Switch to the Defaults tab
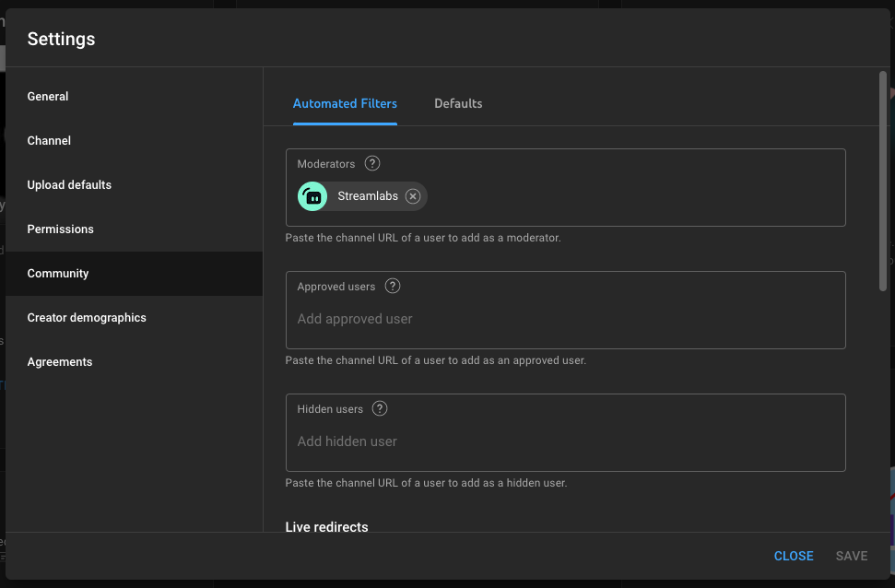 (458, 103)
